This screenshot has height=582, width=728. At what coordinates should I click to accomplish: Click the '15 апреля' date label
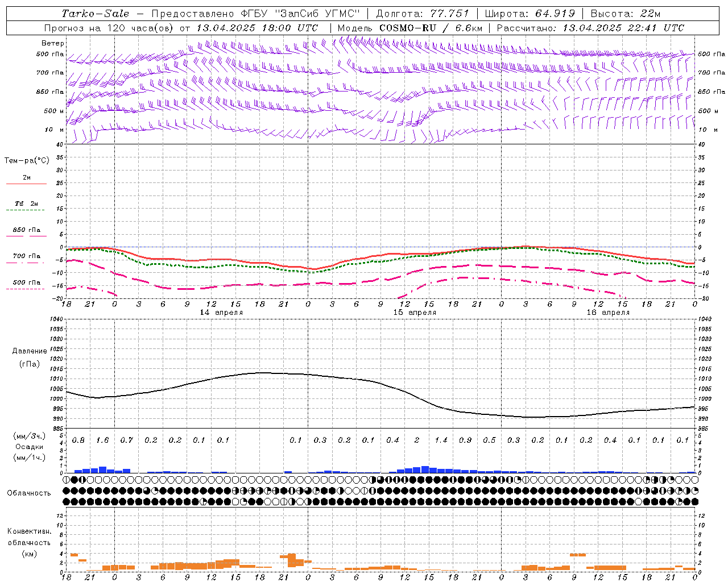pyautogui.click(x=415, y=313)
